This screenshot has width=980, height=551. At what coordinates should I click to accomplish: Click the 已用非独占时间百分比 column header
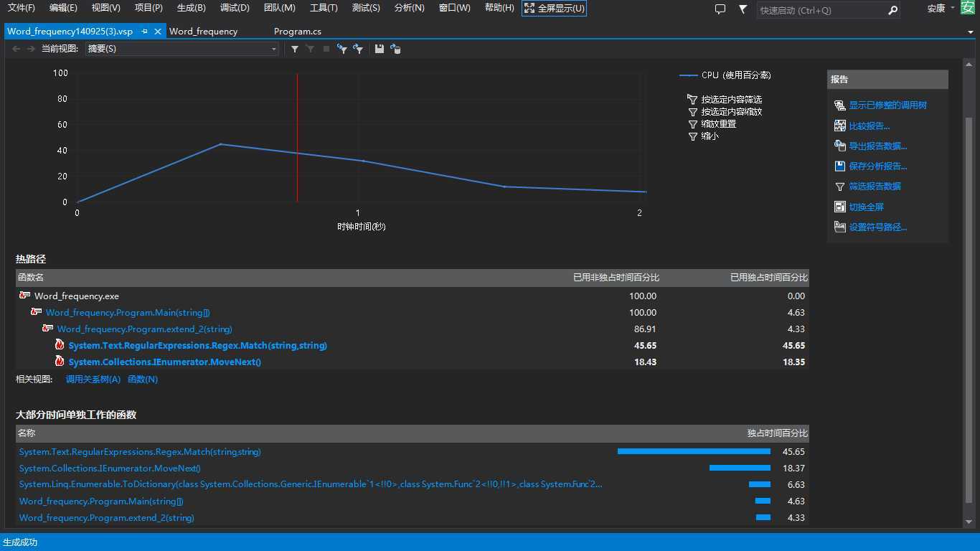pyautogui.click(x=616, y=278)
